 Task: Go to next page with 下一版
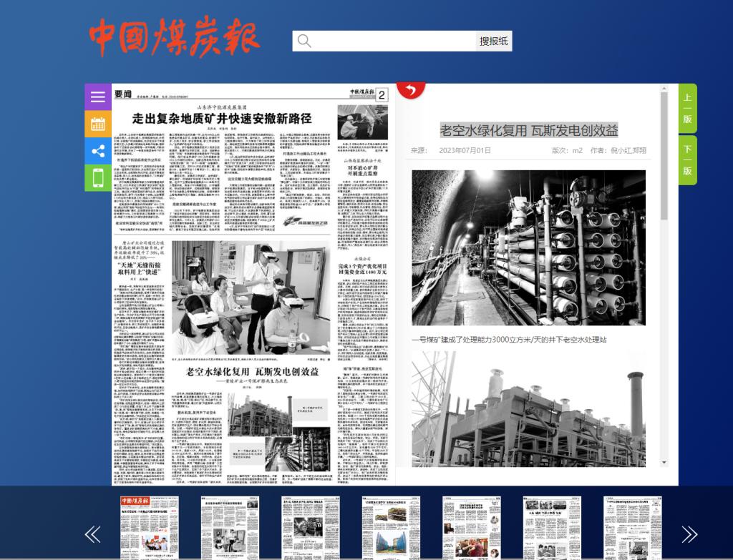click(687, 159)
